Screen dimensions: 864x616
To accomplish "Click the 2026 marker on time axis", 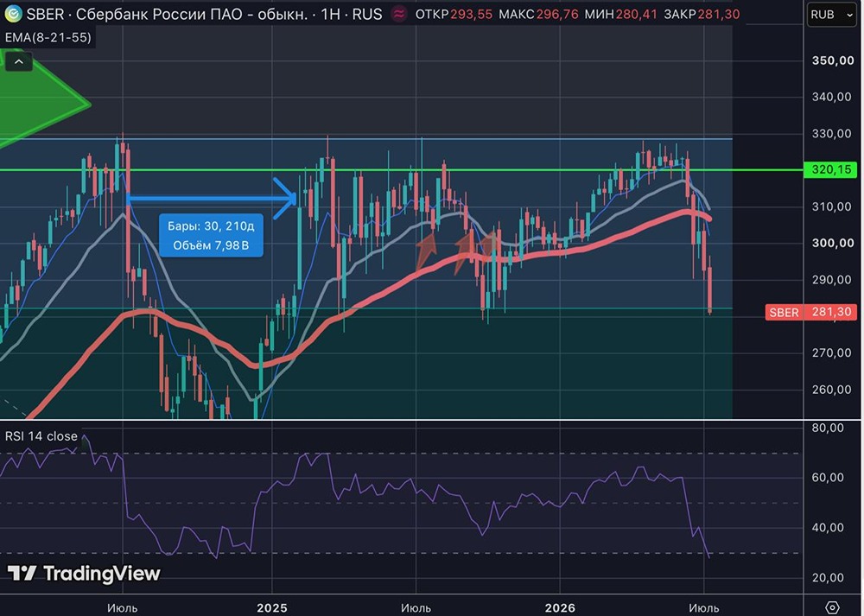I will [x=560, y=607].
